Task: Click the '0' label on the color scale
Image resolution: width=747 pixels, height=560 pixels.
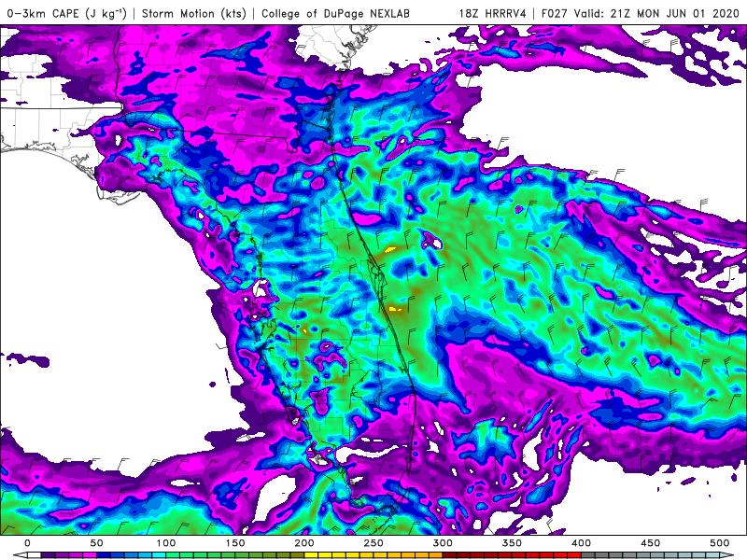Action: pos(28,543)
